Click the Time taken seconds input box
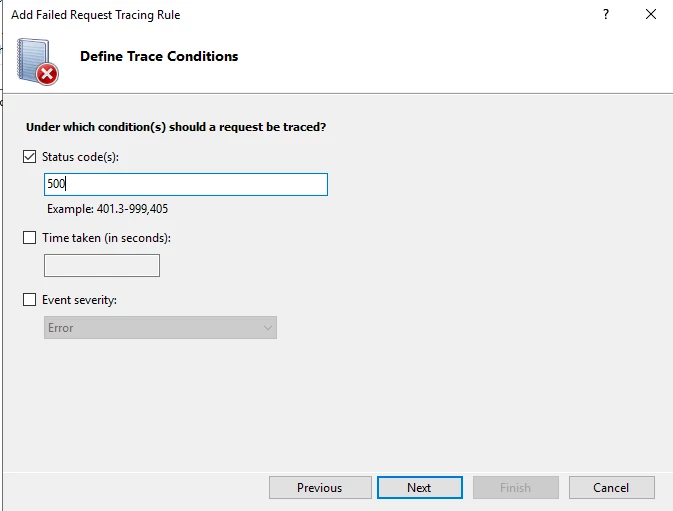 pos(102,266)
